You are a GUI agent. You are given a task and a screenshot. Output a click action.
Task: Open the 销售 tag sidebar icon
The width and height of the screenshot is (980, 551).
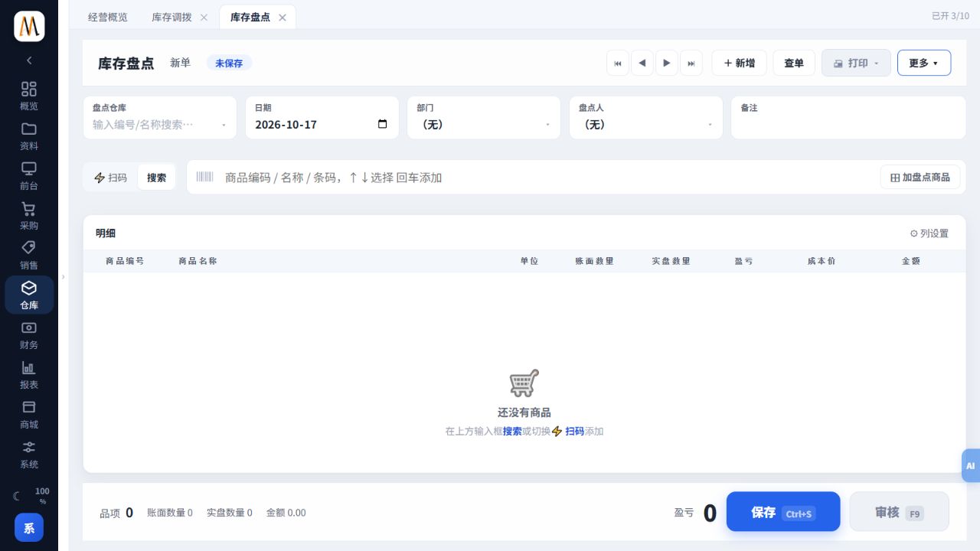click(x=29, y=255)
